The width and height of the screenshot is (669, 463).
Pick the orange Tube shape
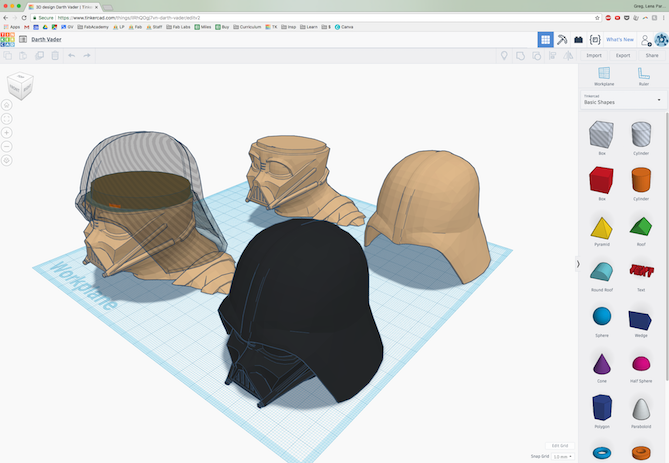coord(641,452)
